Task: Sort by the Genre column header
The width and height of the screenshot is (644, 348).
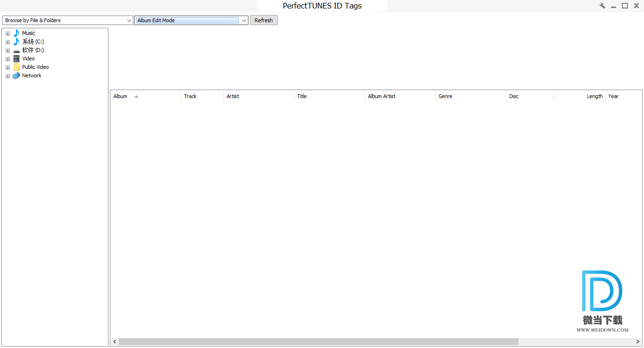Action: tap(471, 96)
